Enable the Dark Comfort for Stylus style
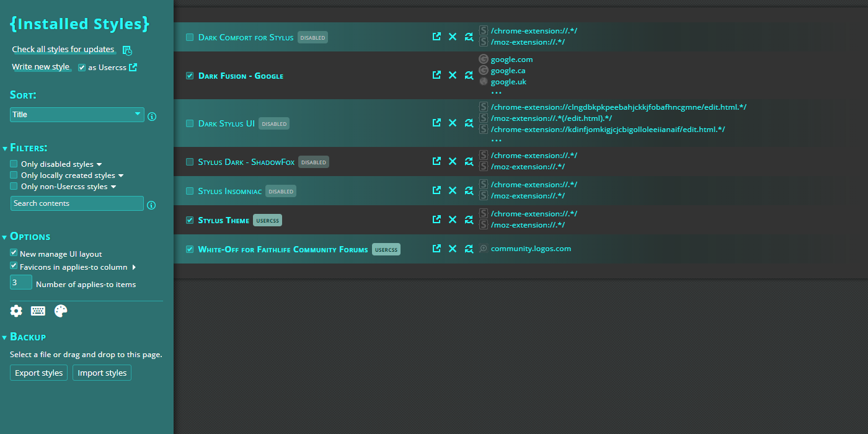 190,37
